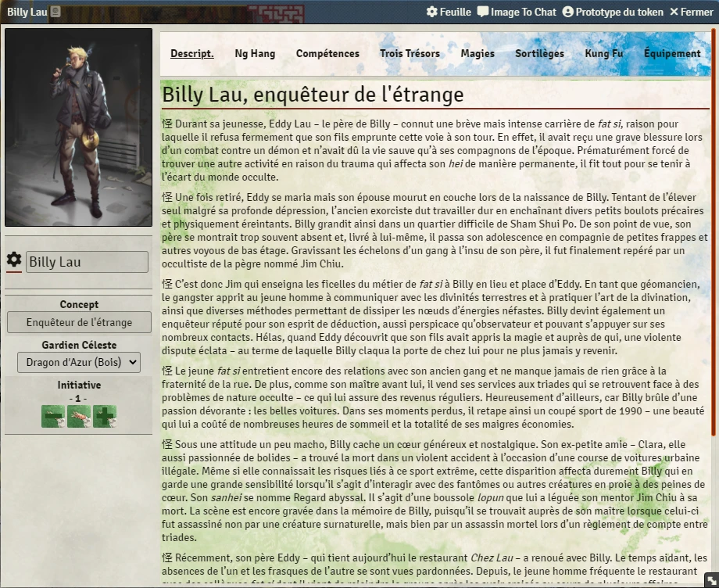Viewport: 719px width, 588px height.
Task: Open the Feuille sheet settings
Action: (x=449, y=12)
